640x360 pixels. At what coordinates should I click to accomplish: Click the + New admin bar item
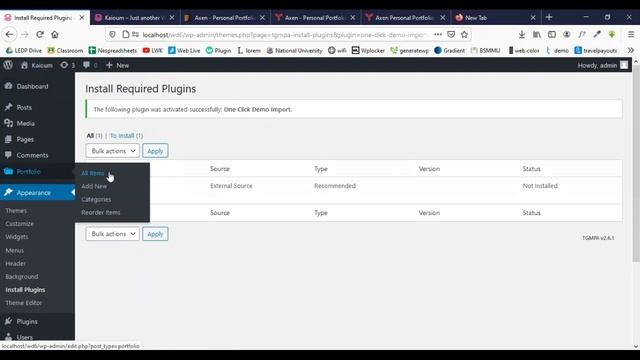click(117, 65)
